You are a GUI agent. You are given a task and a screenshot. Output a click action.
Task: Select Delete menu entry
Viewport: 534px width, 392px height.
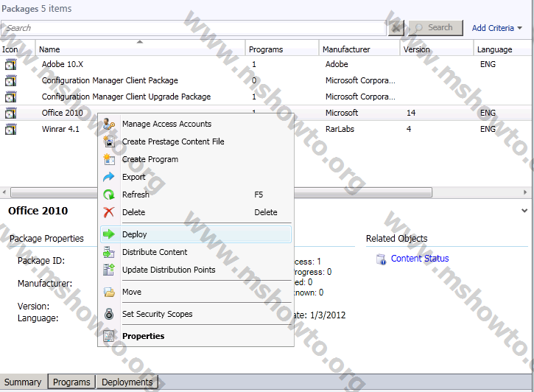tap(196, 212)
